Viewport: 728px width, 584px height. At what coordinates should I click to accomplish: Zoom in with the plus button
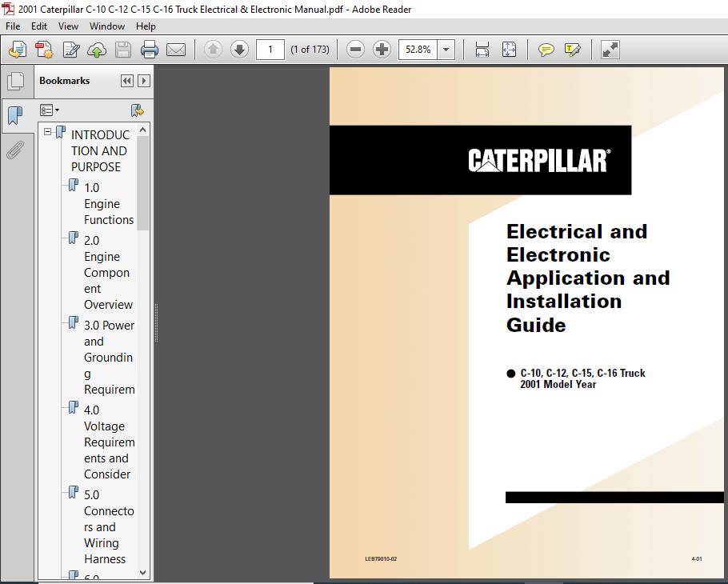point(382,50)
